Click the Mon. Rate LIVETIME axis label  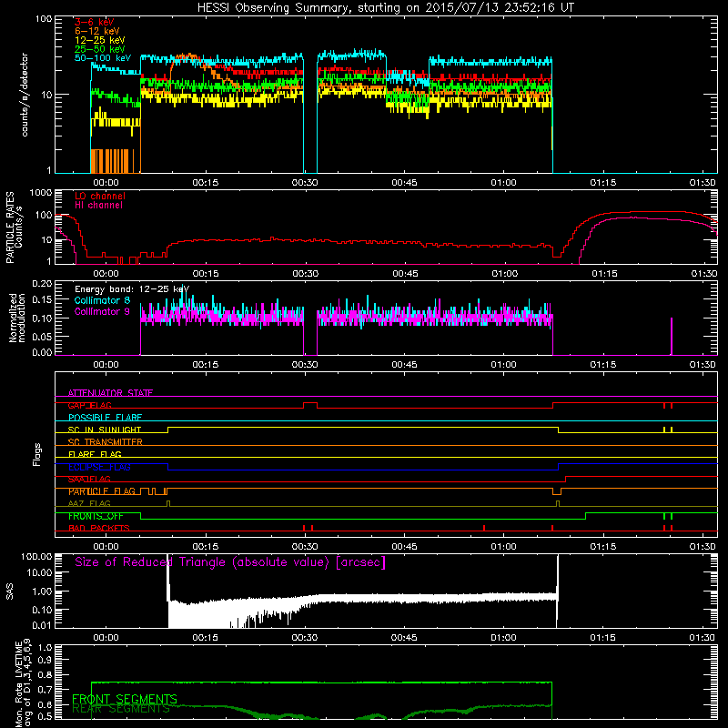coord(24,682)
